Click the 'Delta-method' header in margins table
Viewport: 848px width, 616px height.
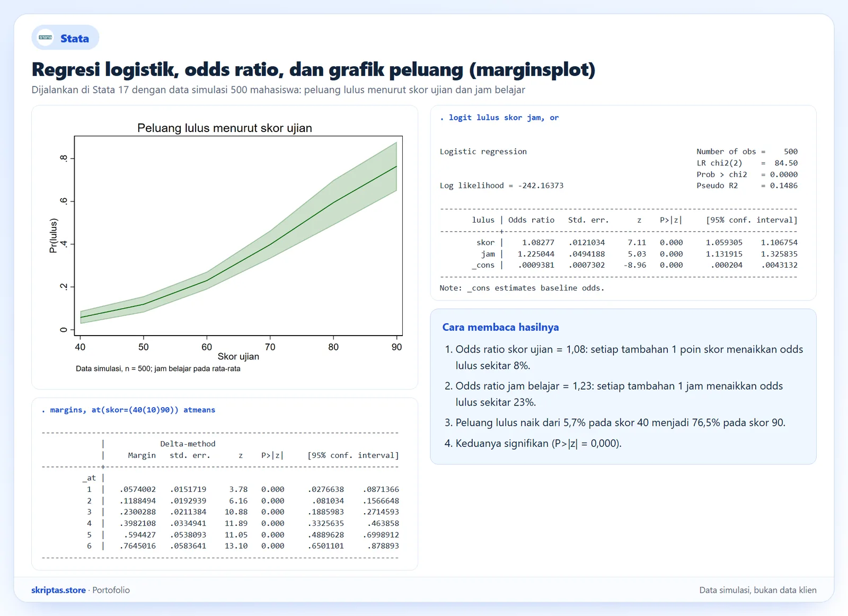[x=188, y=444]
